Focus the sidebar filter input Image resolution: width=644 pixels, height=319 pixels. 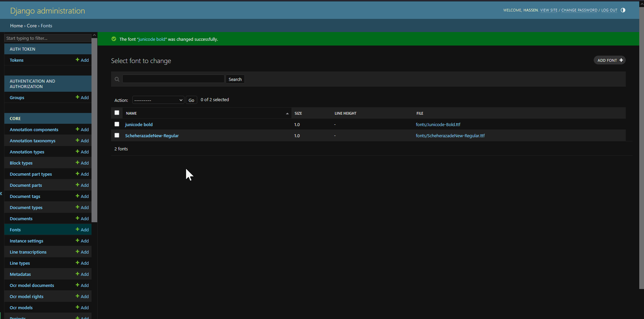[48, 38]
